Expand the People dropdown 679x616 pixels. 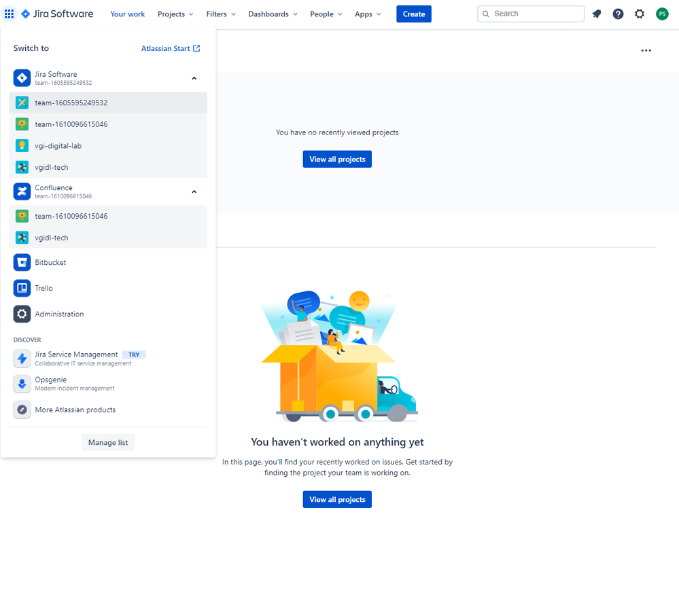326,14
